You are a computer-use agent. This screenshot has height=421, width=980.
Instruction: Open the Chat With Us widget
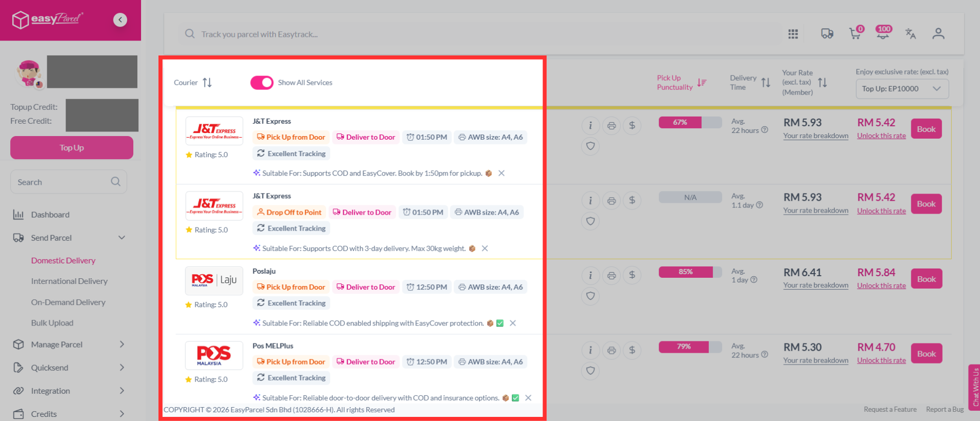coord(974,388)
